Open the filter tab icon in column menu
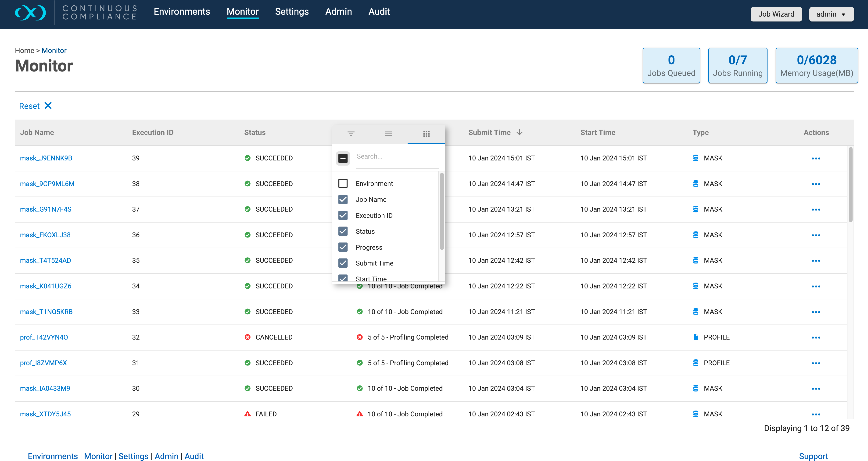 click(x=351, y=134)
